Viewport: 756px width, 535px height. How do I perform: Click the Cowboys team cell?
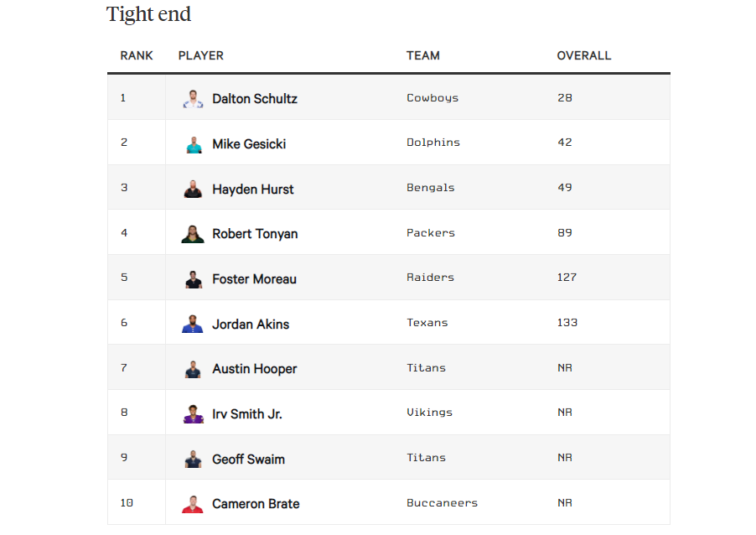pyautogui.click(x=432, y=98)
